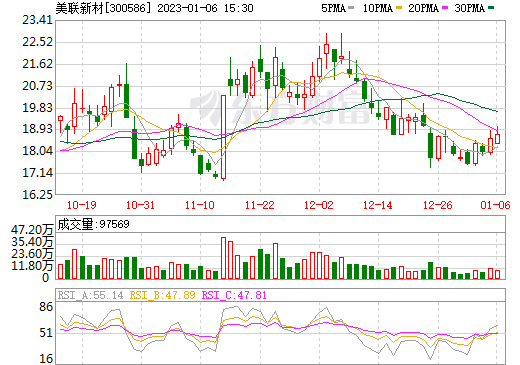Click the 22.52 price axis label
This screenshot has height=365, width=520.
tap(38, 42)
